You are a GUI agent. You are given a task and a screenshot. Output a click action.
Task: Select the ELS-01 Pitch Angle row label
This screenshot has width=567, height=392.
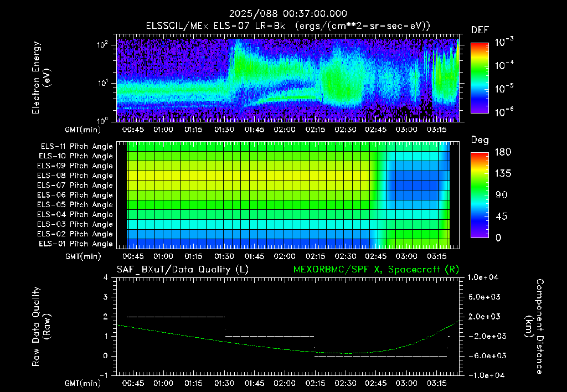[x=76, y=244]
